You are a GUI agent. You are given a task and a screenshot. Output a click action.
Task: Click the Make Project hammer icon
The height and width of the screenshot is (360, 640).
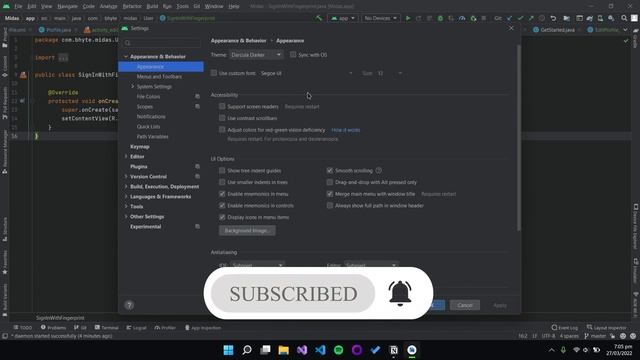point(319,18)
